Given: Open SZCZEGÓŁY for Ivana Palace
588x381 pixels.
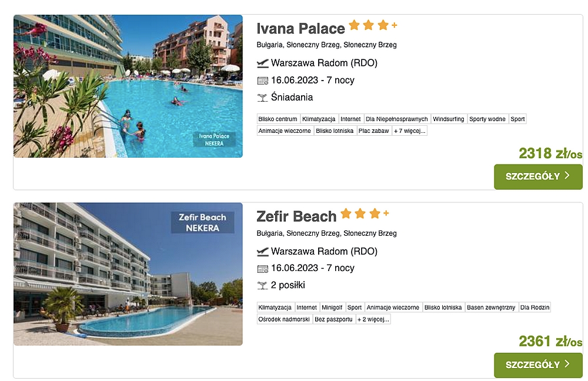Looking at the screenshot, I should coord(538,176).
